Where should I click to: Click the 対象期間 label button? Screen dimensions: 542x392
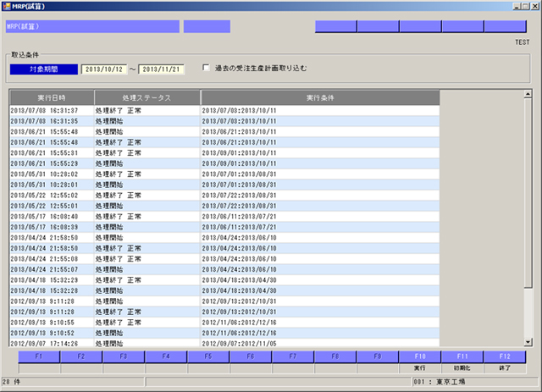pyautogui.click(x=44, y=69)
